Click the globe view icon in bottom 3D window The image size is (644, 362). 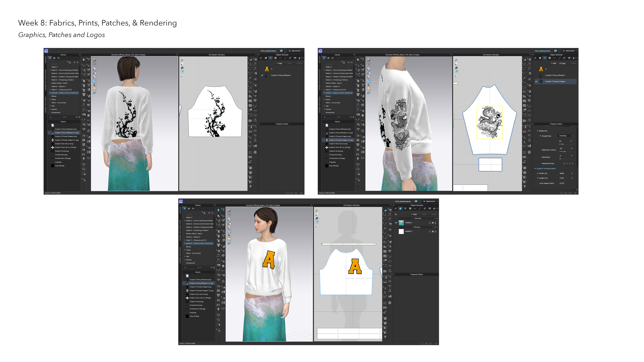pos(229,243)
